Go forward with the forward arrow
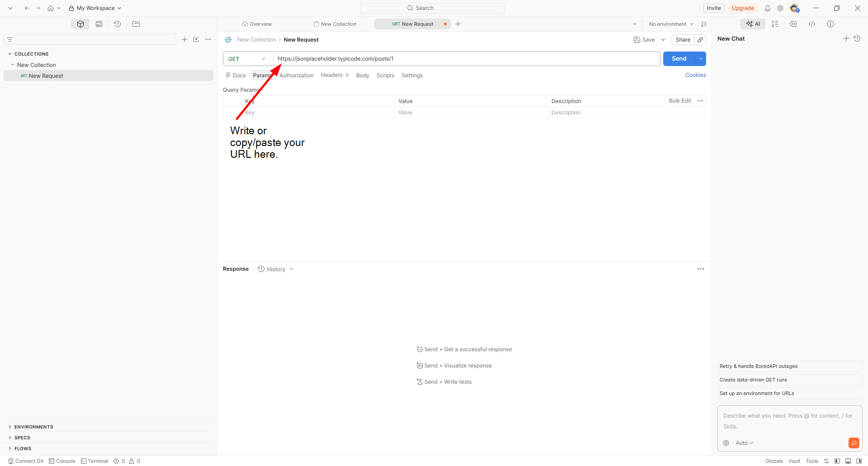The height and width of the screenshot is (466, 868). (38, 8)
